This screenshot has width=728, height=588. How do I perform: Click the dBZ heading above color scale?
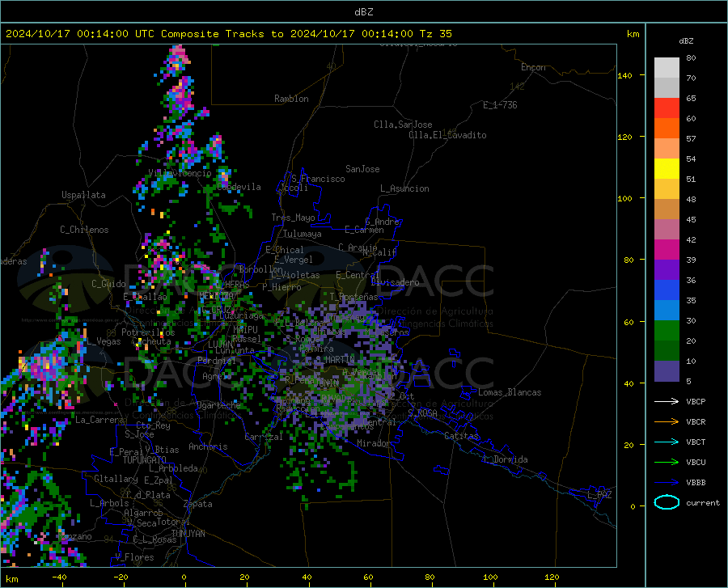686,40
